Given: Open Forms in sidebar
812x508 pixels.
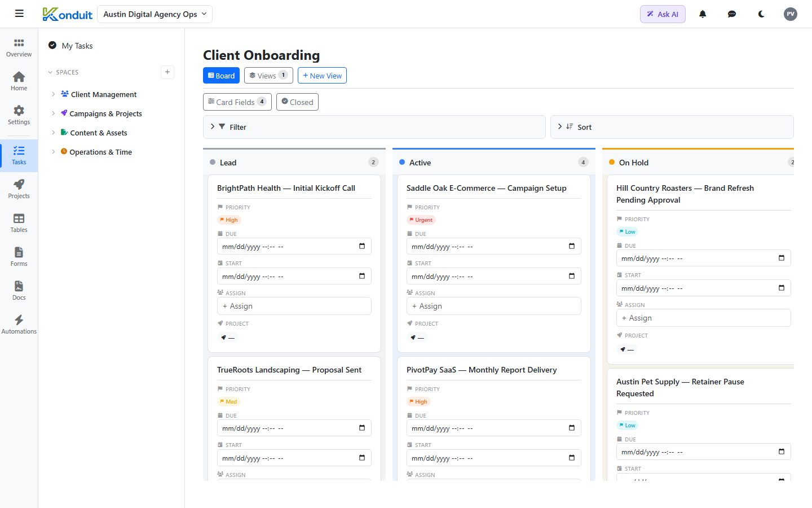Looking at the screenshot, I should pyautogui.click(x=19, y=257).
